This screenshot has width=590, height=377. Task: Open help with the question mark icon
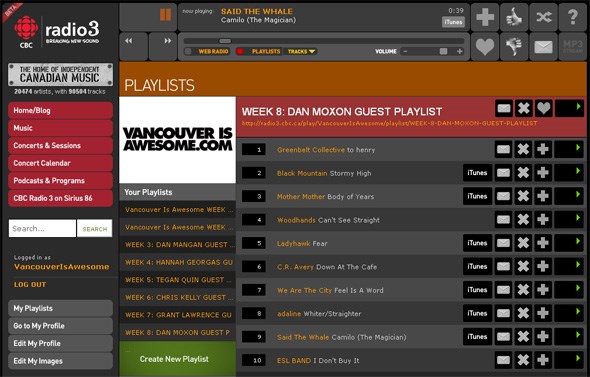[573, 17]
